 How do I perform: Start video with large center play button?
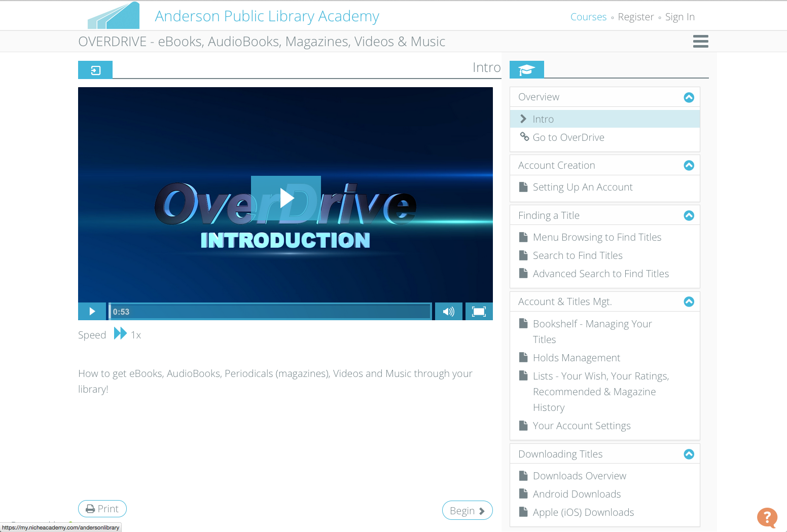point(286,198)
